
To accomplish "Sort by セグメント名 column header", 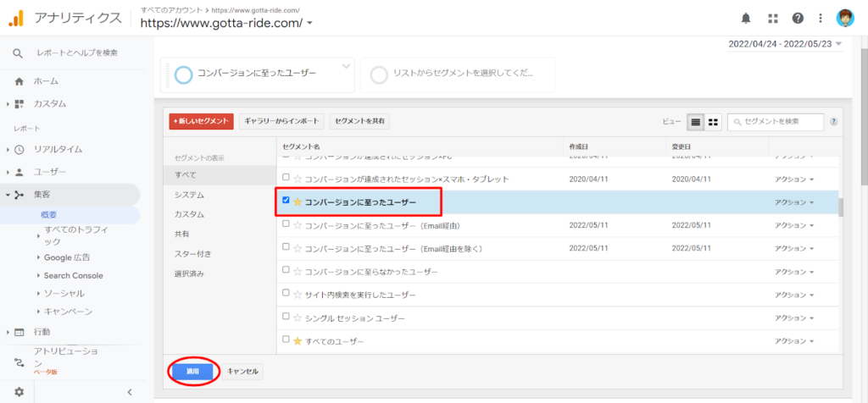I will click(x=302, y=146).
